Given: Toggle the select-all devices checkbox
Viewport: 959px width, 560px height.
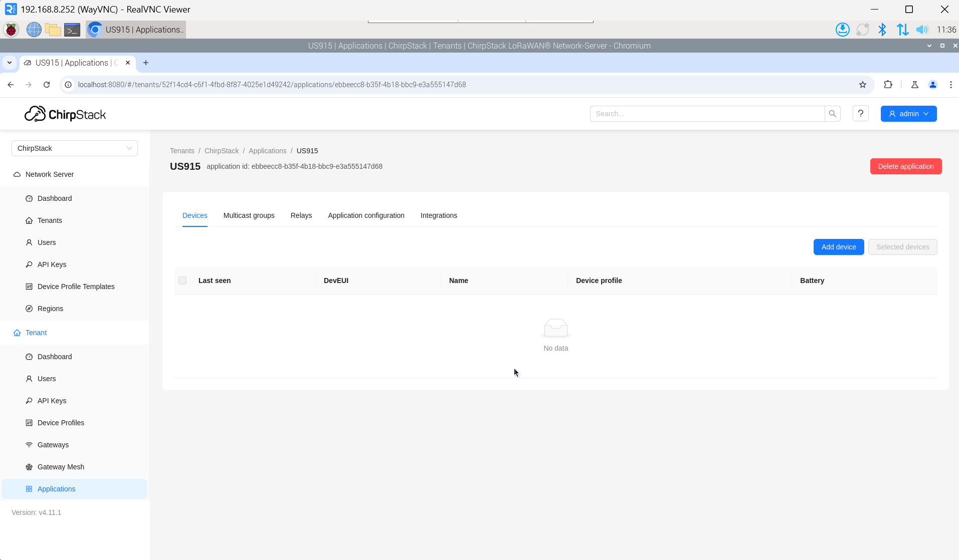Looking at the screenshot, I should (182, 281).
